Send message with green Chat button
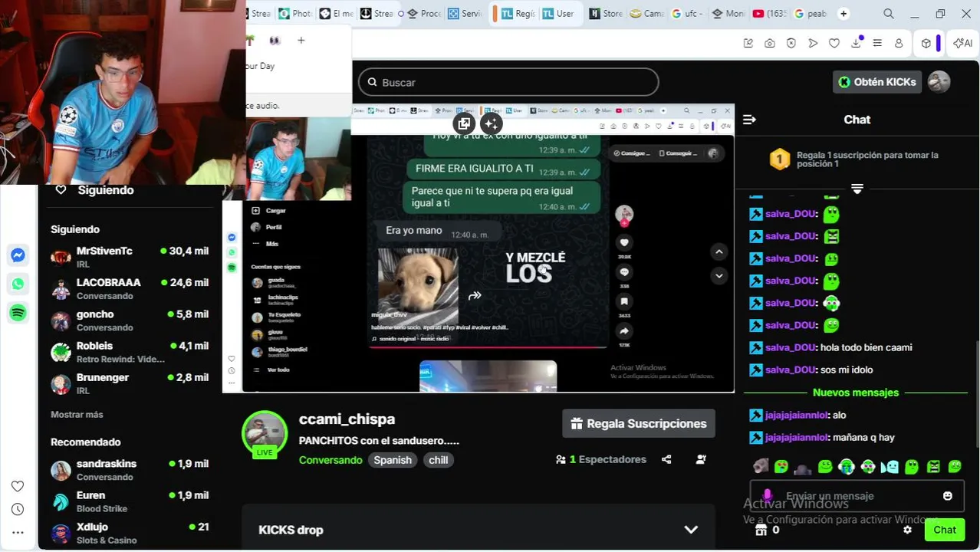Viewport: 980px width, 552px height. tap(944, 530)
